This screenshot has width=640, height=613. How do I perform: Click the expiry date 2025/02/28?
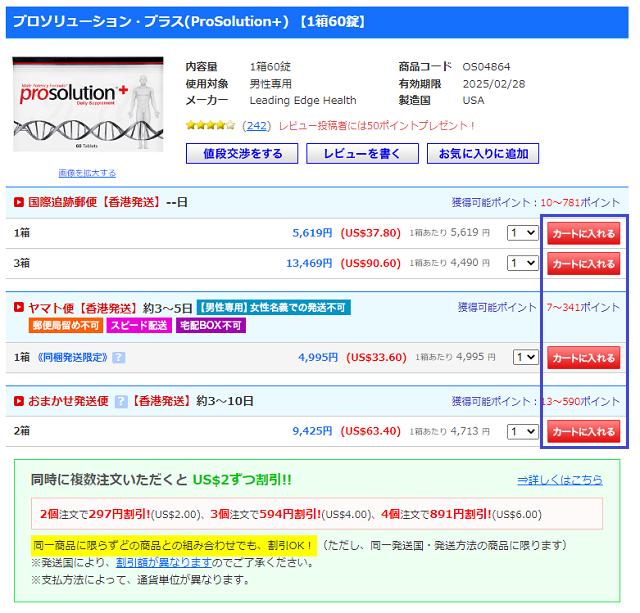(494, 84)
